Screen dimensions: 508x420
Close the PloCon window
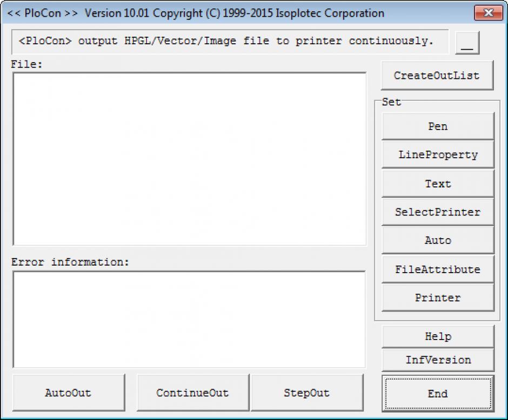pos(488,13)
